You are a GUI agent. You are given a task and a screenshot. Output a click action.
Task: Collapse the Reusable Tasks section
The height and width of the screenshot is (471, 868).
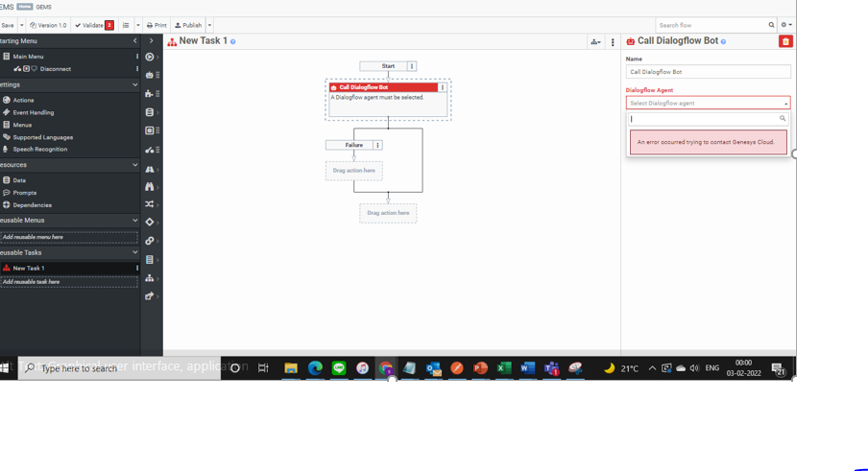134,252
